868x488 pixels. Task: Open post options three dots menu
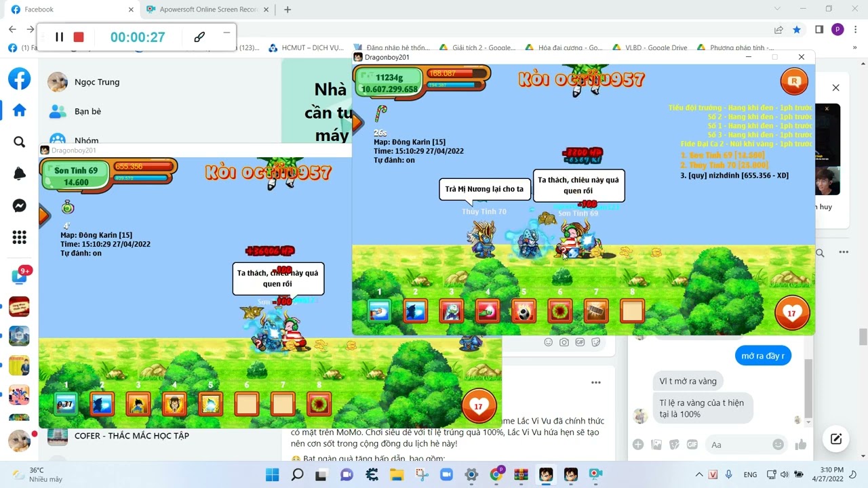(x=595, y=383)
